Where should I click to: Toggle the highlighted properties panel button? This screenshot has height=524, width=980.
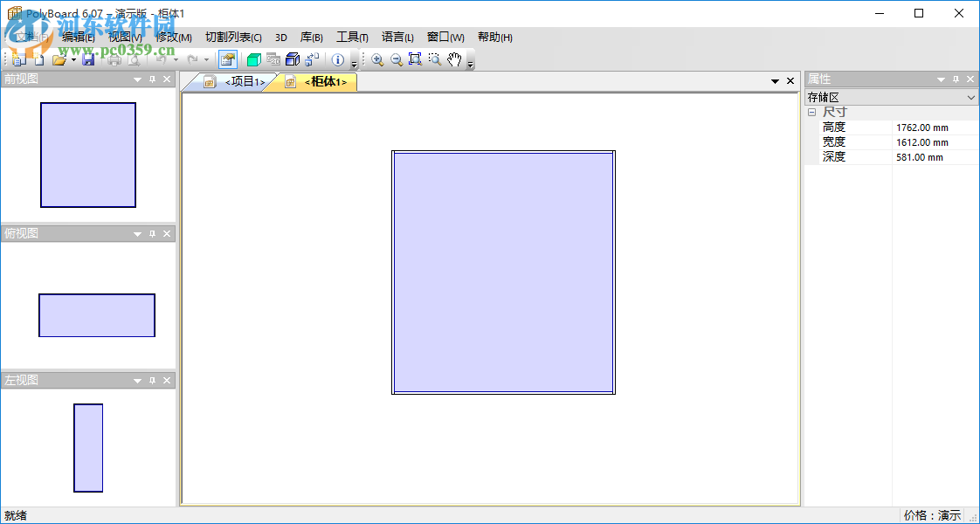[228, 59]
